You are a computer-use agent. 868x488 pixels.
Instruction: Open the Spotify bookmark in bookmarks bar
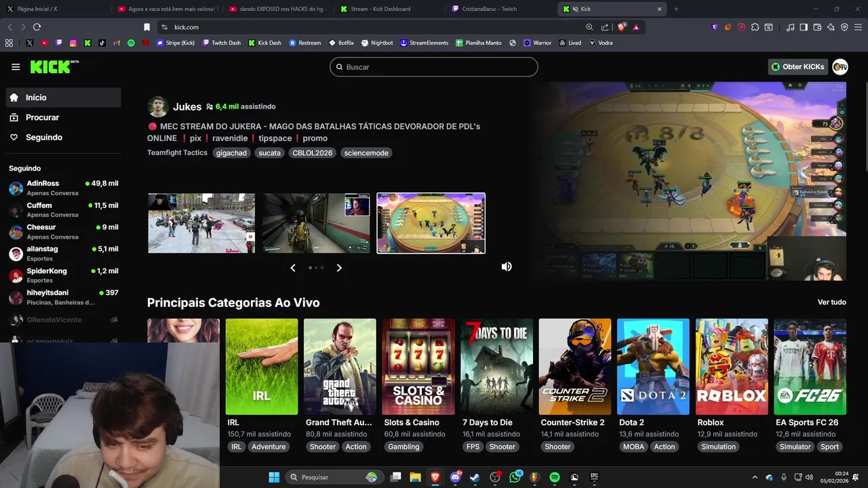click(x=131, y=43)
